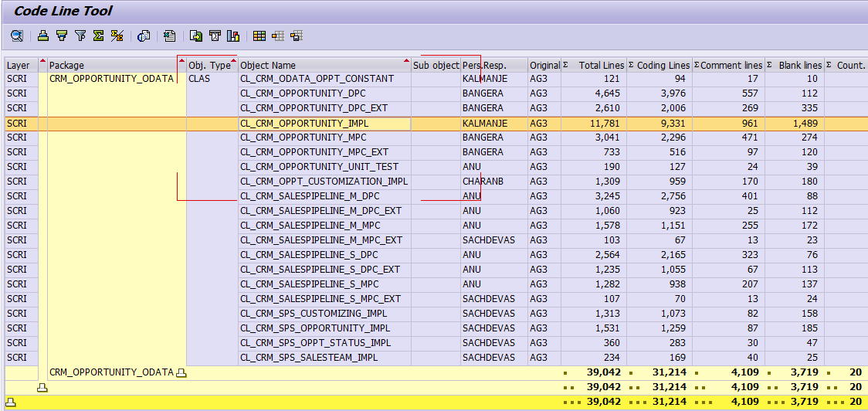Click CHARANB in Pers.Resp. column
Screen dimensions: 868x411
tap(483, 181)
